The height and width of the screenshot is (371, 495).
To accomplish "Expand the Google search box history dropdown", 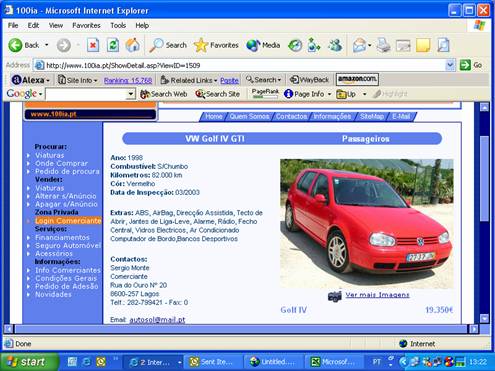I will (131, 94).
